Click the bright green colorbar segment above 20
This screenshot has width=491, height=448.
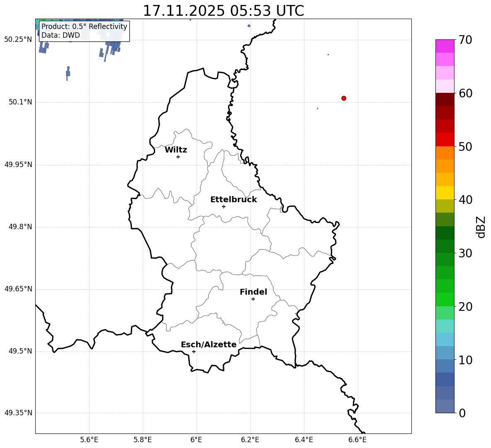point(445,299)
